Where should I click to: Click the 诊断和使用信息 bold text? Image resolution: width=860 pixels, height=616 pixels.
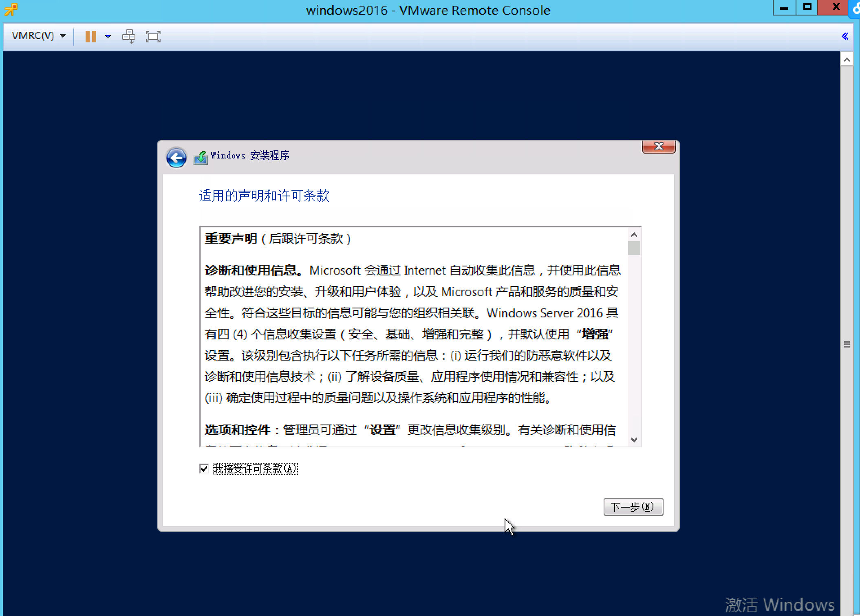click(254, 270)
